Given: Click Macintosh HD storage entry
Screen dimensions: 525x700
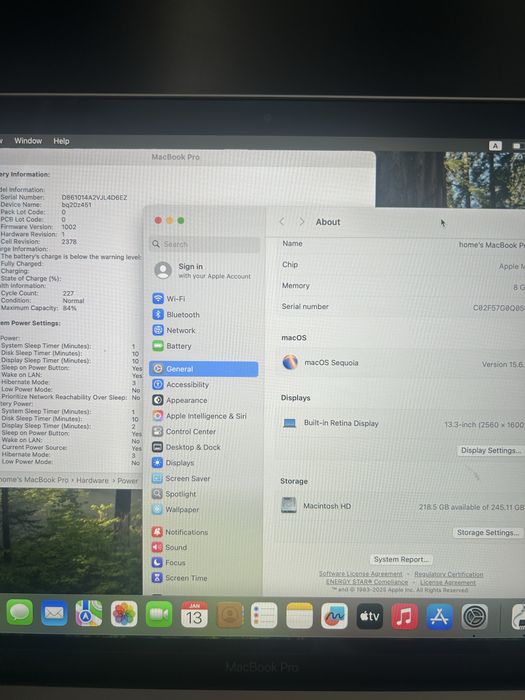Looking at the screenshot, I should 400,506.
